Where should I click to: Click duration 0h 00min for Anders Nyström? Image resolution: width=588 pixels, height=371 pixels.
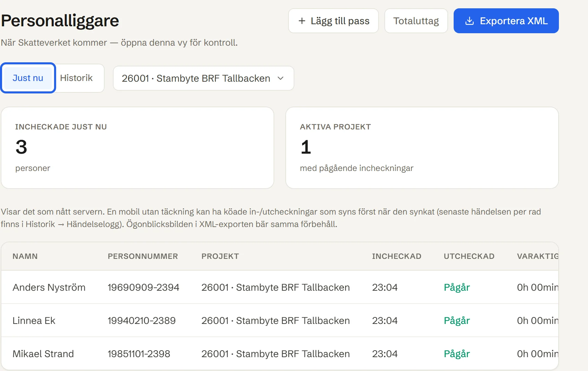[x=537, y=287]
